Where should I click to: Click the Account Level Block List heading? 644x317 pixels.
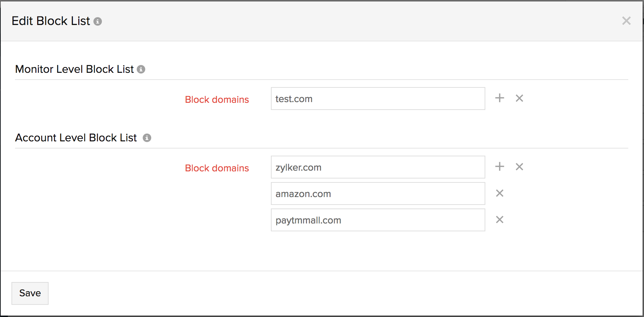76,138
